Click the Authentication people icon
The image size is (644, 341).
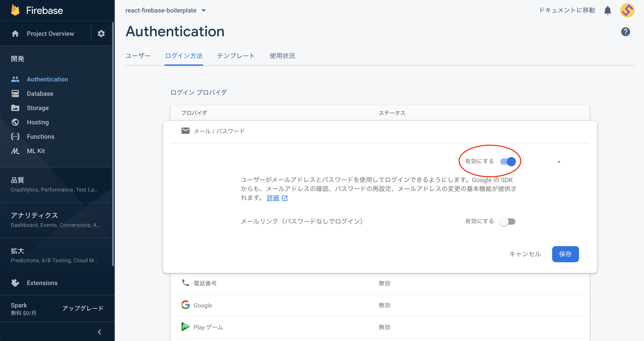(15, 79)
